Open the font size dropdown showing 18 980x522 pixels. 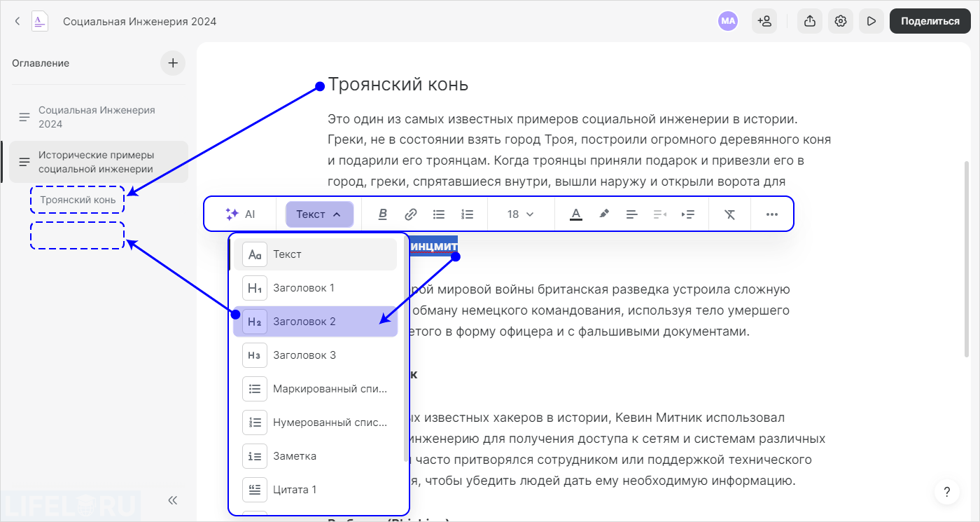coord(520,214)
